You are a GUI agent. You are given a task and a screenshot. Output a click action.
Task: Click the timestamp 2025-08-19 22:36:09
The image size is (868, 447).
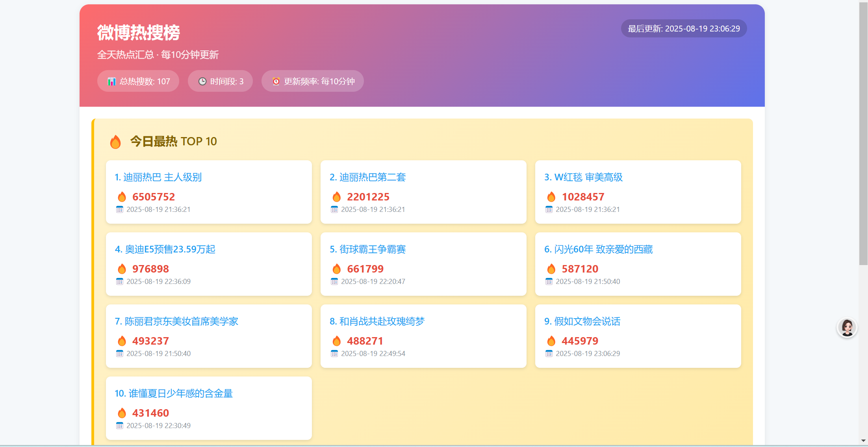pyautogui.click(x=158, y=282)
